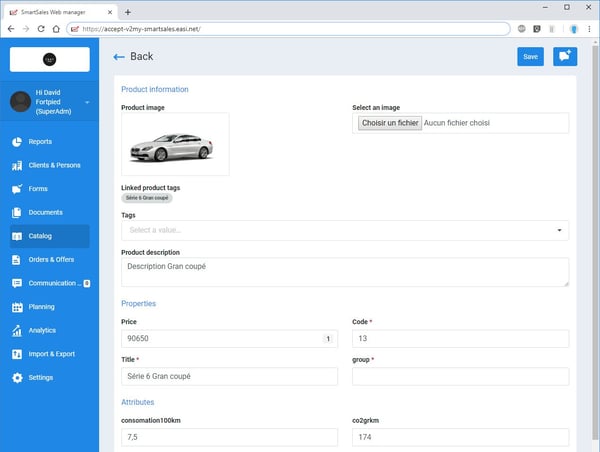This screenshot has width=600, height=452.
Task: Open a new browser tab
Action: point(127,11)
